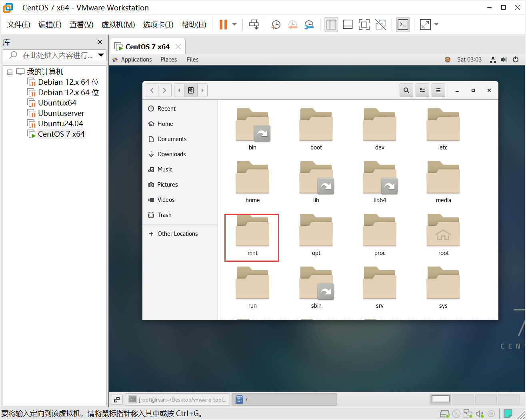Go back in the file manager
The image size is (526, 420).
152,90
